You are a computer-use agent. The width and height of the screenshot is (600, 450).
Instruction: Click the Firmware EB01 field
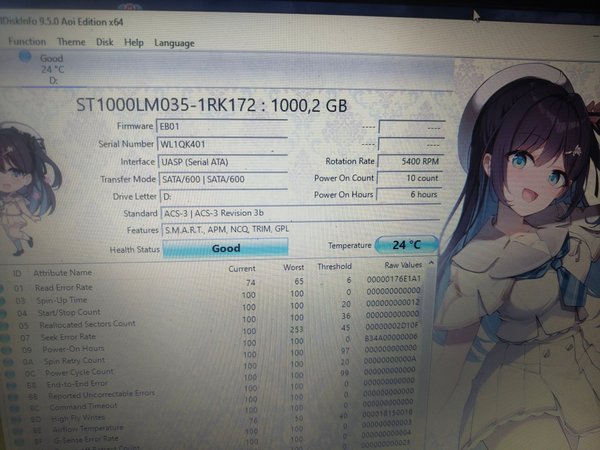(x=222, y=126)
